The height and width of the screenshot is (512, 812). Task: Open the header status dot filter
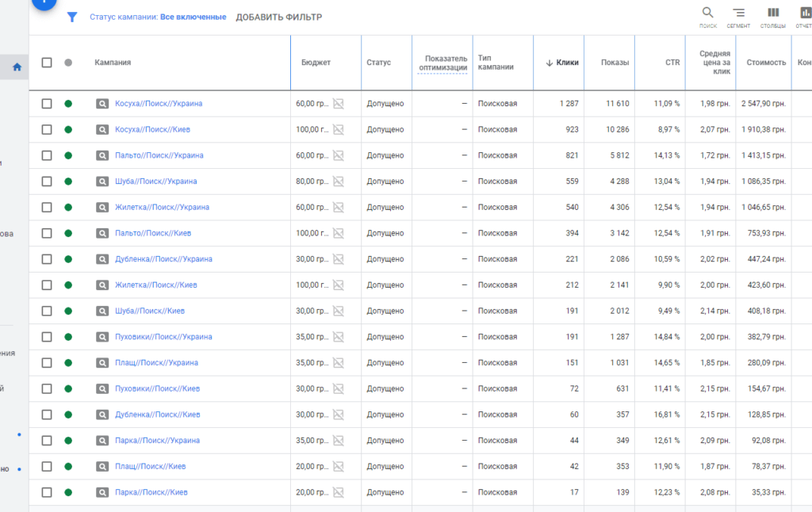point(68,63)
